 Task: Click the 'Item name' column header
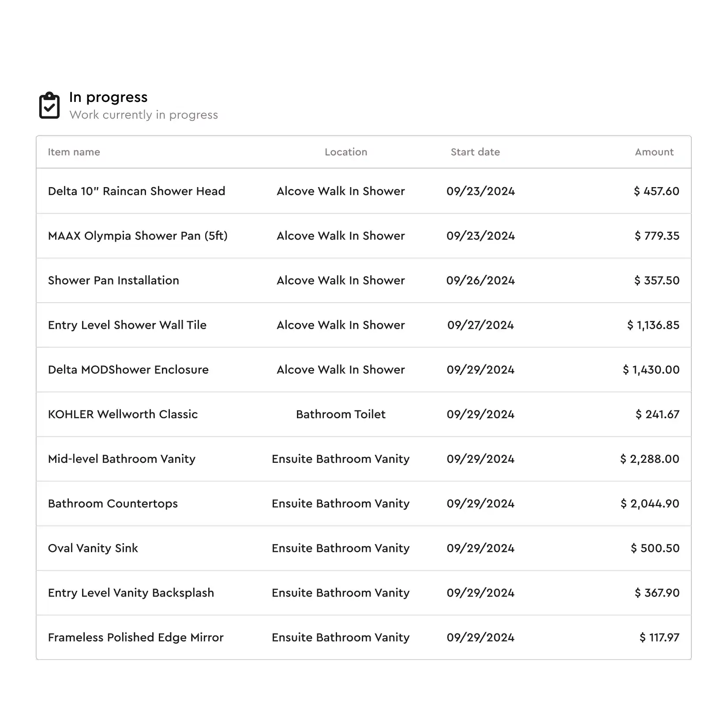(74, 152)
